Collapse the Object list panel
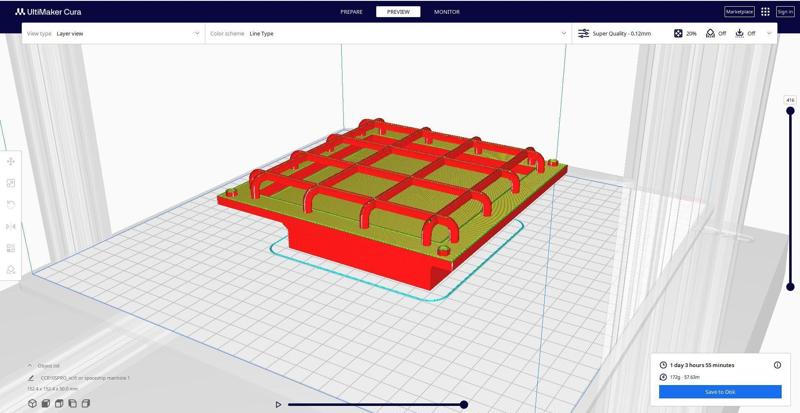 coord(30,366)
